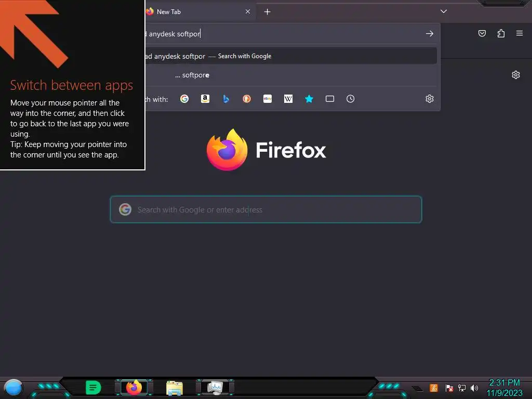Close the New Tab tab
The width and height of the screenshot is (532, 399).
(248, 11)
